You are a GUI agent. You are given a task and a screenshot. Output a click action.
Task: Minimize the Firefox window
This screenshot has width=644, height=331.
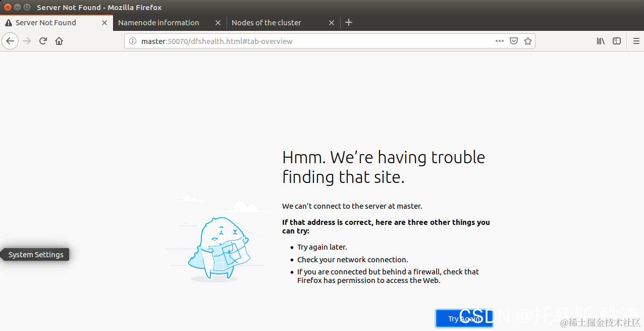[18, 7]
